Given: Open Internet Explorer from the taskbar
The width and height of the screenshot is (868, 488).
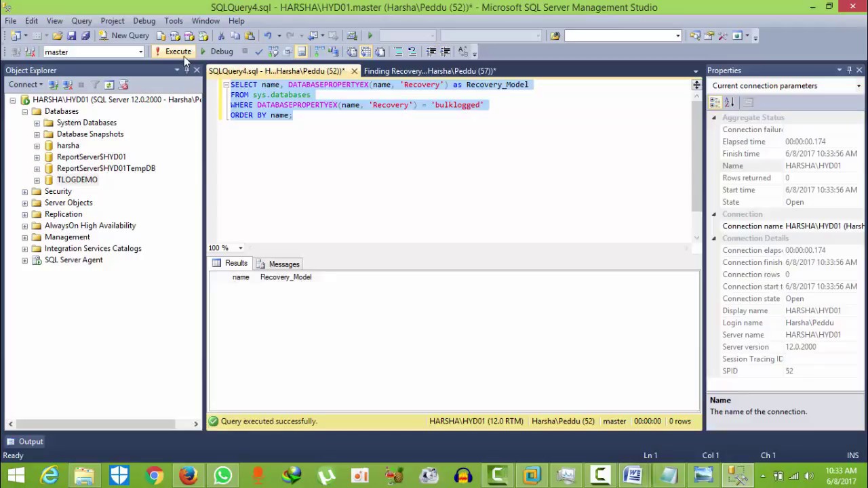Looking at the screenshot, I should pyautogui.click(x=50, y=476).
